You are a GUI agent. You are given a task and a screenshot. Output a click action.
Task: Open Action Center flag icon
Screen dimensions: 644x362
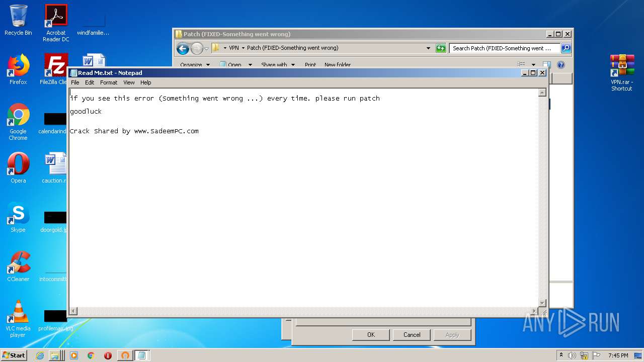pyautogui.click(x=596, y=355)
